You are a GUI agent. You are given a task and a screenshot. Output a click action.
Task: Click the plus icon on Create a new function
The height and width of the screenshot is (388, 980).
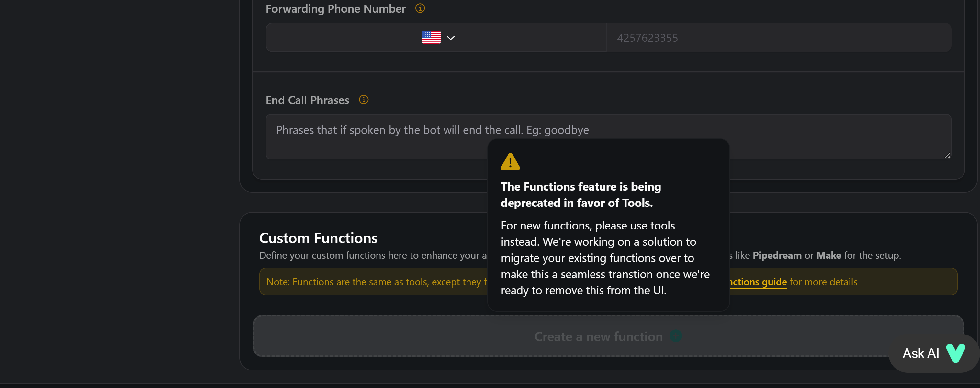pos(675,336)
